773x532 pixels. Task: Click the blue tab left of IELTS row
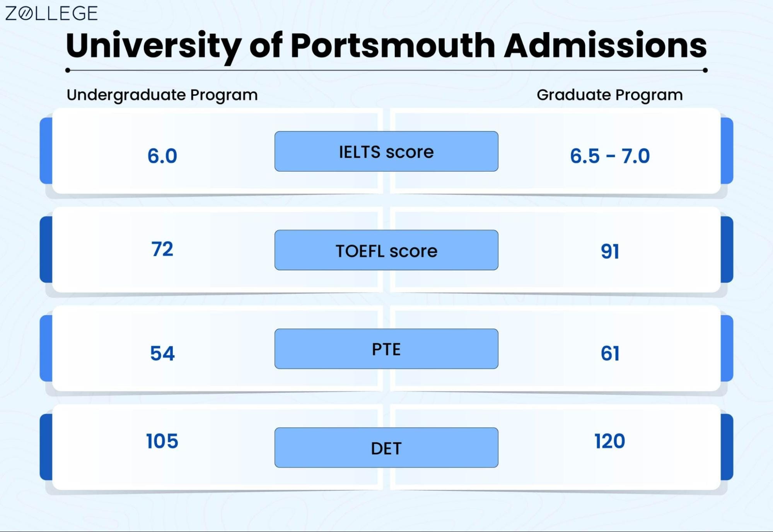[46, 151]
